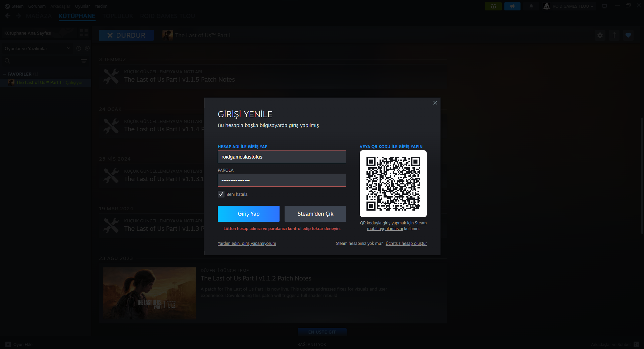The width and height of the screenshot is (644, 349).
Task: Click the account name input field
Action: coord(282,157)
